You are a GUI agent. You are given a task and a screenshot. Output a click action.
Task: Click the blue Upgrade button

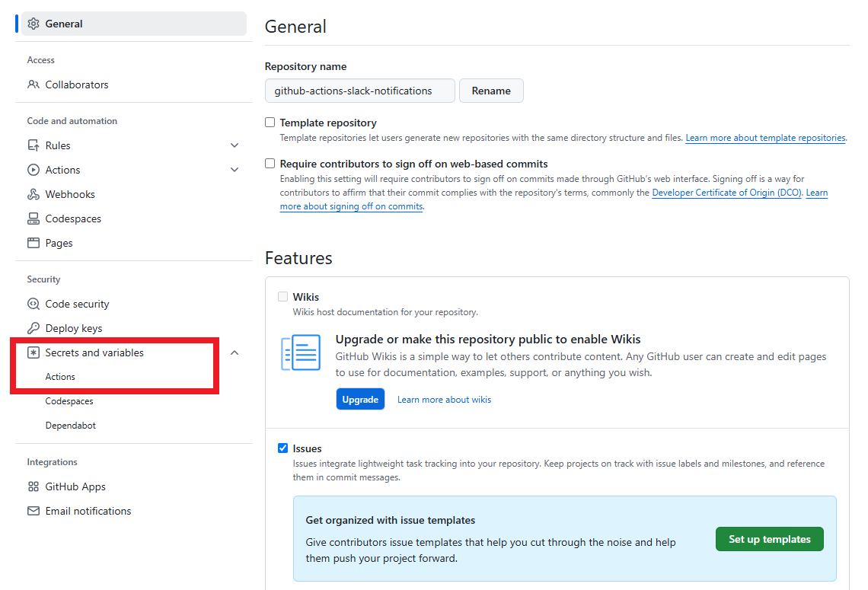360,400
